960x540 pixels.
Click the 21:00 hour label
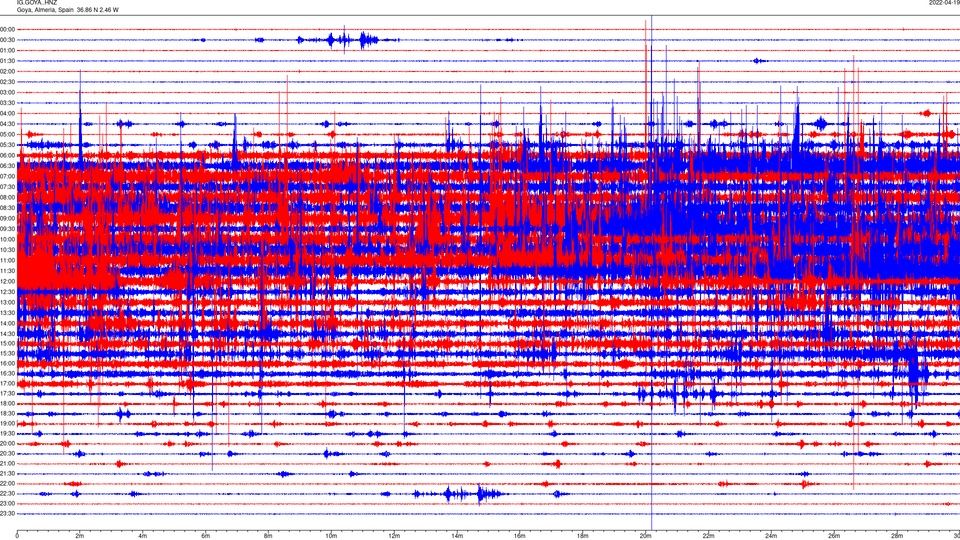7,463
